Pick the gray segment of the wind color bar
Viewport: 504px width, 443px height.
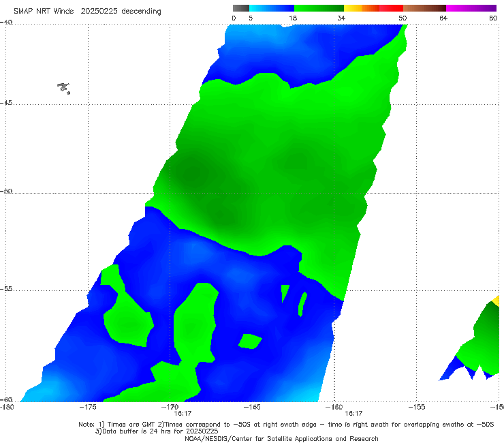[241, 8]
